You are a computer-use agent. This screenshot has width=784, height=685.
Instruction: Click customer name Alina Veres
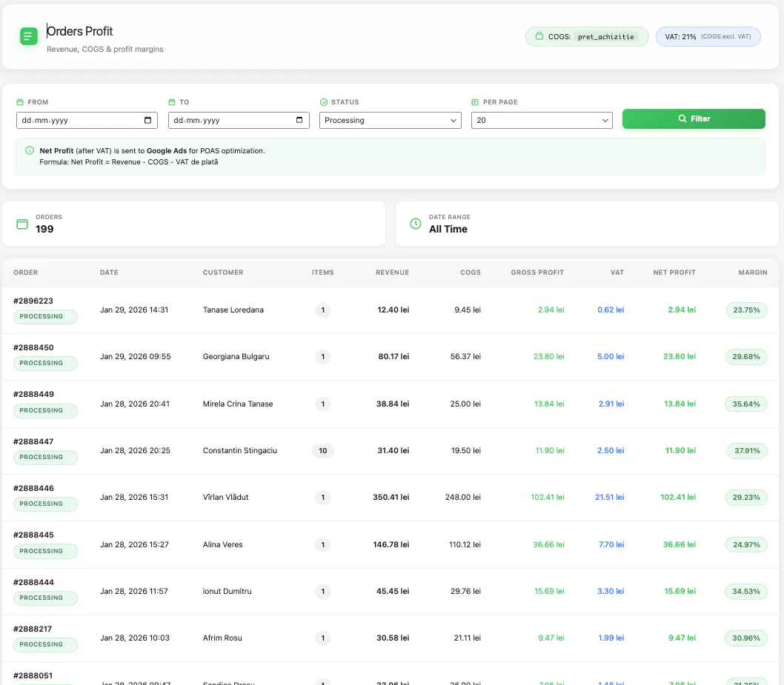pyautogui.click(x=222, y=544)
